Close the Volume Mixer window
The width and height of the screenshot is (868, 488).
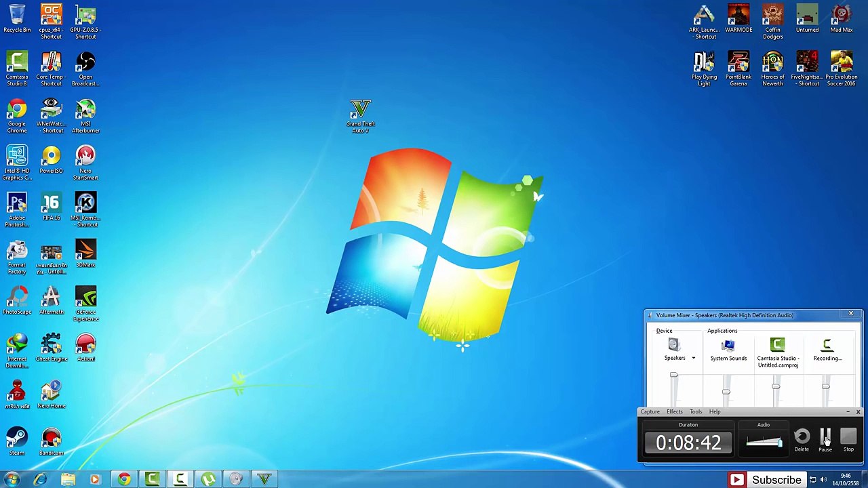pos(851,314)
